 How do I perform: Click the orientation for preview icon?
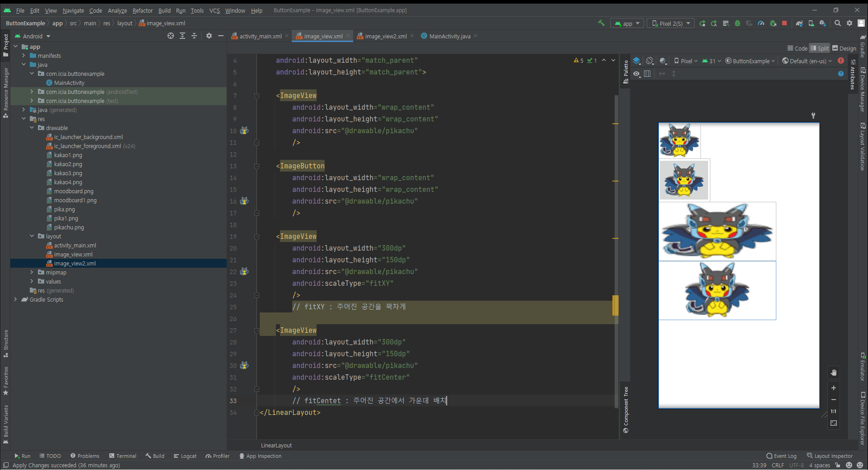pos(650,60)
